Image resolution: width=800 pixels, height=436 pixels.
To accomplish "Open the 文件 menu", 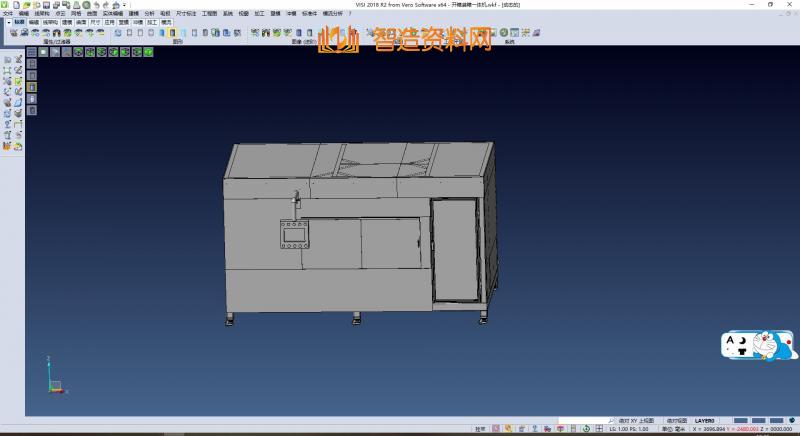I will [8, 13].
